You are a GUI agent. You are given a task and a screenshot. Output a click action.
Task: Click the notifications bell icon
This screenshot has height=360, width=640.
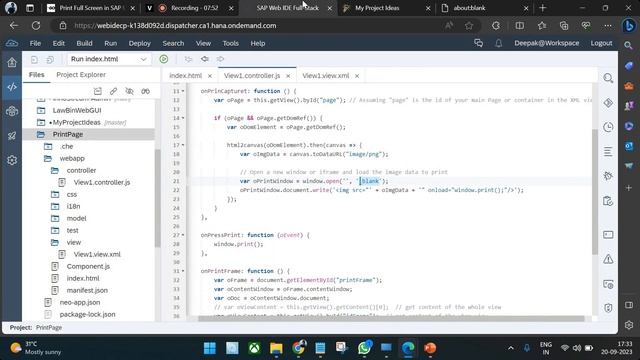[498, 43]
